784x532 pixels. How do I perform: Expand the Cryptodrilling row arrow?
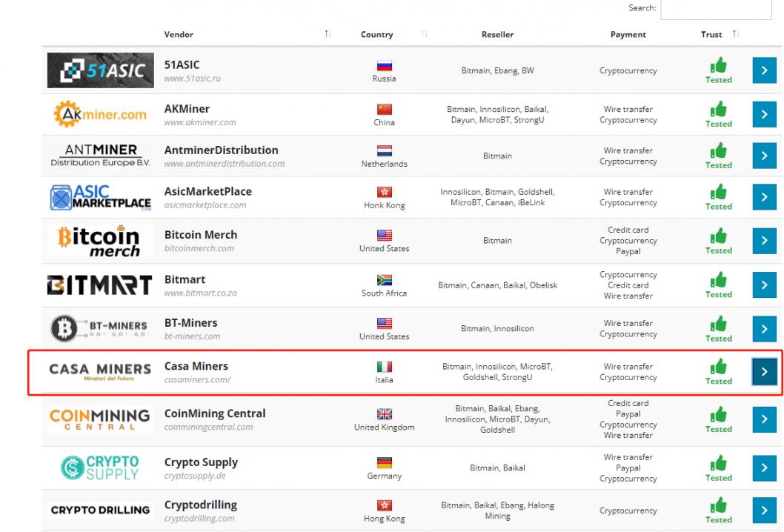[x=764, y=511]
